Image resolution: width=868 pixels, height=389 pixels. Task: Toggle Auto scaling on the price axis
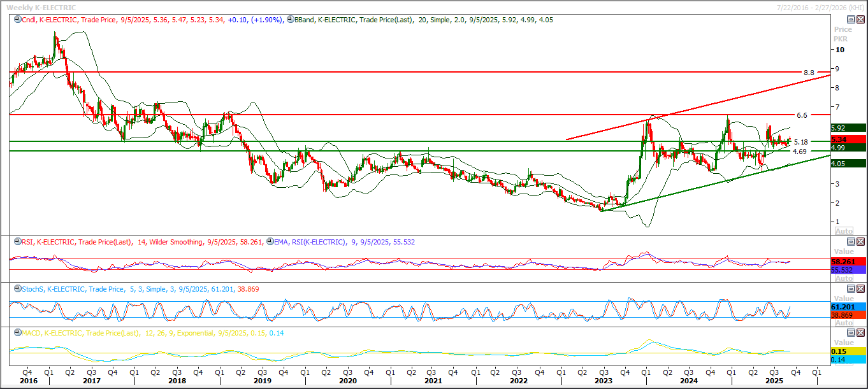point(843,230)
